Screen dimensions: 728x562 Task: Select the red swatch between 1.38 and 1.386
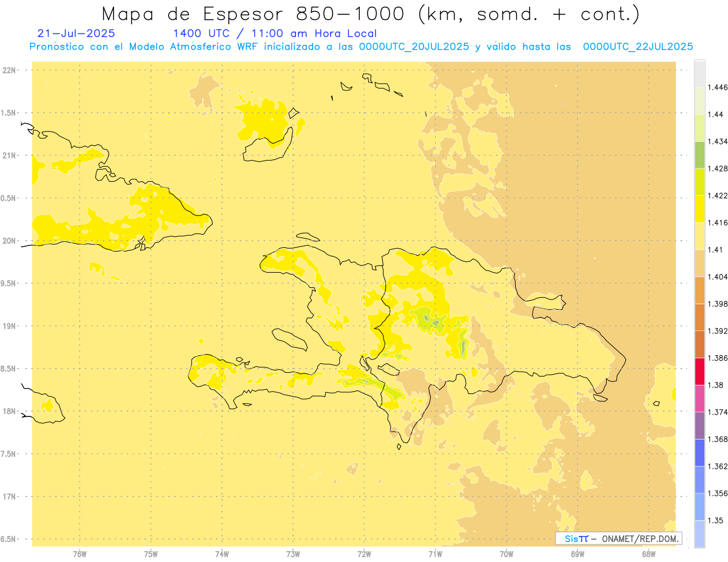tap(699, 371)
